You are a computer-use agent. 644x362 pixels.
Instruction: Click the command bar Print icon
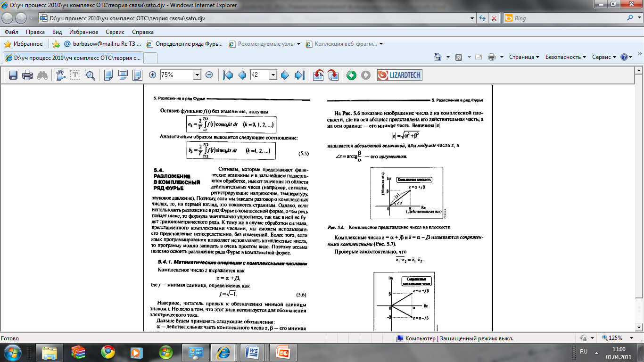492,57
